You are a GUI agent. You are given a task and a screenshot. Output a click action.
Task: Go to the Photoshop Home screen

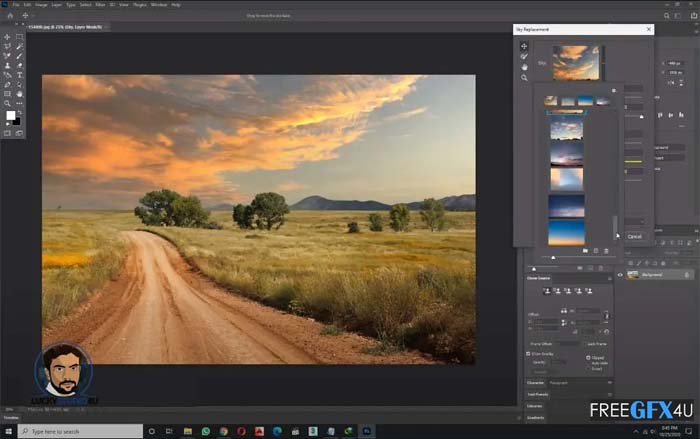click(x=10, y=16)
